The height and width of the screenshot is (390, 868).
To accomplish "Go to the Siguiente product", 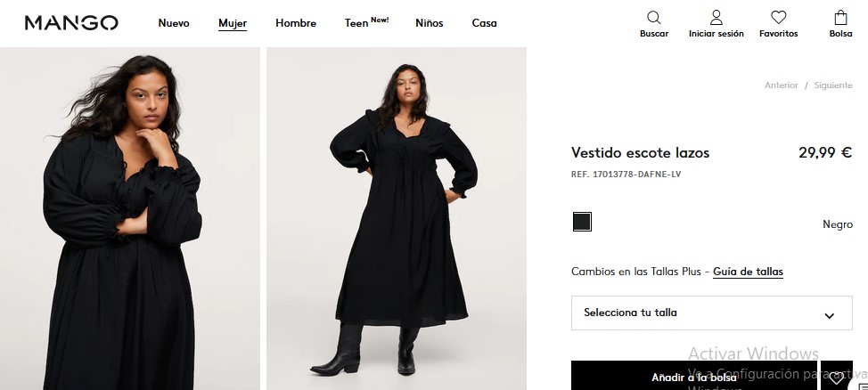I will tap(833, 85).
